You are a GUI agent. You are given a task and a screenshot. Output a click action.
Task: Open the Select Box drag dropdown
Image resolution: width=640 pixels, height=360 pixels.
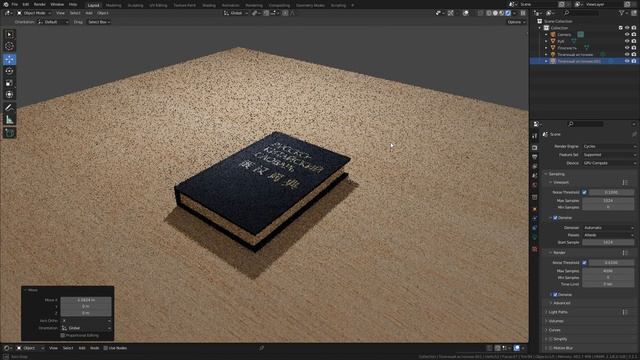click(99, 22)
